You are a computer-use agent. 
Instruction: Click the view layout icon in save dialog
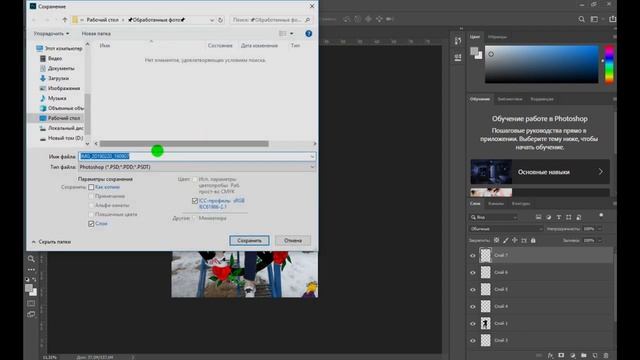tap(282, 33)
